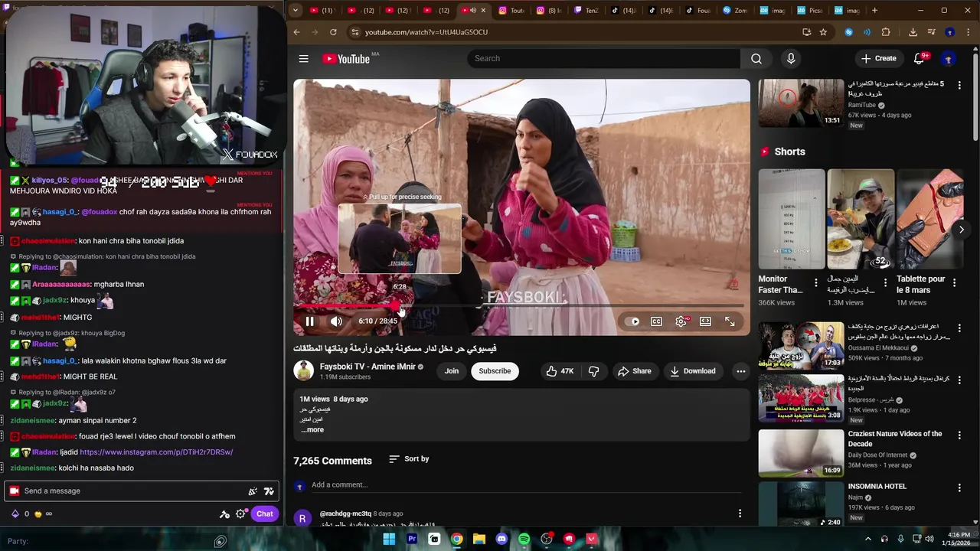The height and width of the screenshot is (551, 980).
Task: Open chat settings gear
Action: [241, 514]
